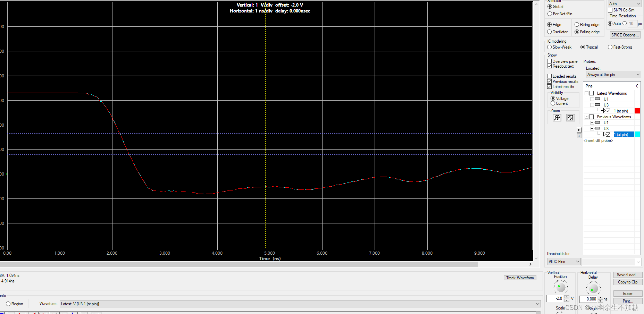The width and height of the screenshot is (644, 314).
Task: Collapse U3 under Previous Waveforms
Action: (592, 128)
